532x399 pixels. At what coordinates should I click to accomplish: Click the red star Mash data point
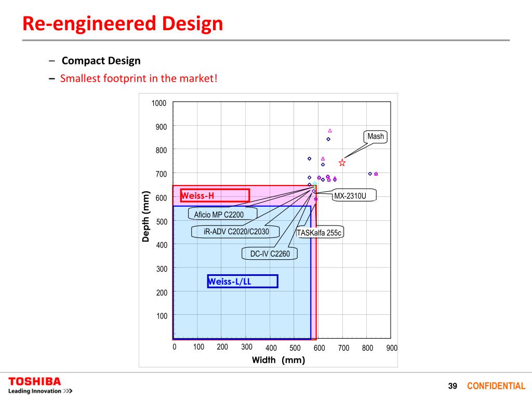pos(342,163)
